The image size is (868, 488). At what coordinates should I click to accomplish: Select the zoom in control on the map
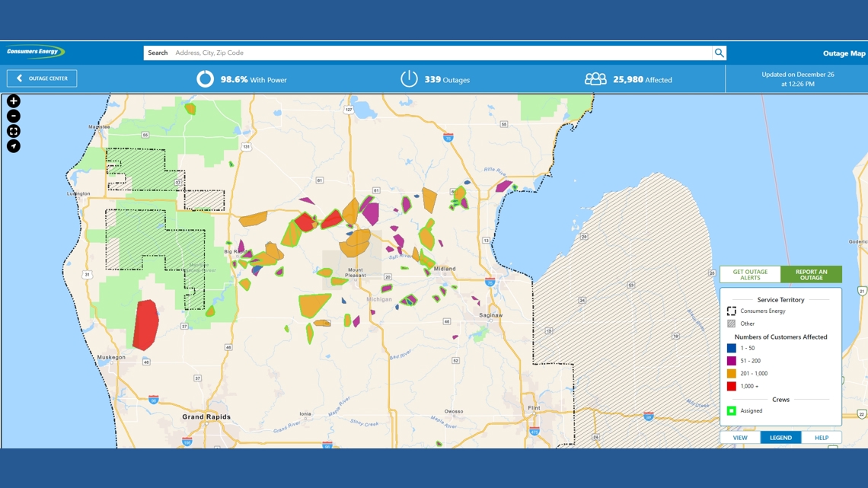click(x=12, y=100)
